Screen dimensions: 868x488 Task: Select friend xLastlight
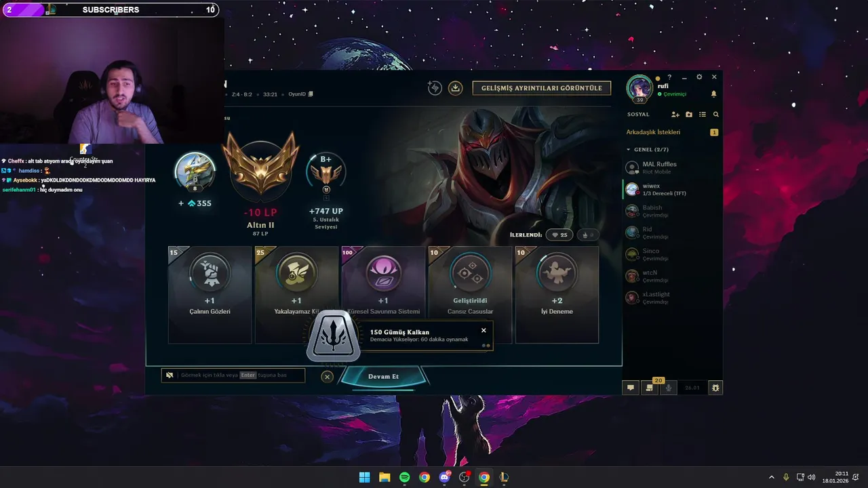672,298
